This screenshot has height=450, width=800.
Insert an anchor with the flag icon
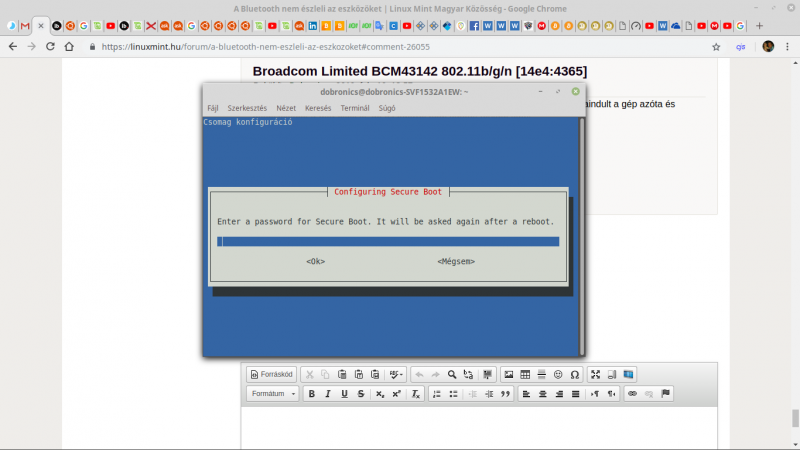tap(665, 394)
